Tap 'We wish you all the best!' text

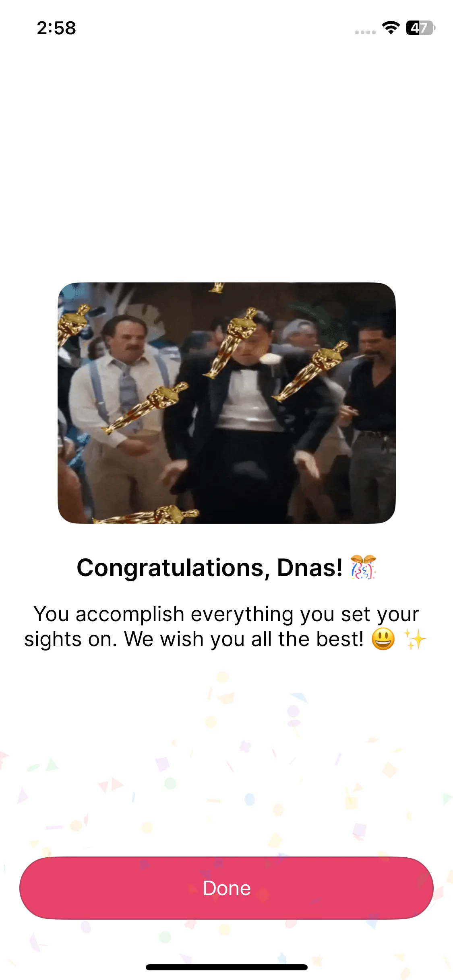pos(244,639)
